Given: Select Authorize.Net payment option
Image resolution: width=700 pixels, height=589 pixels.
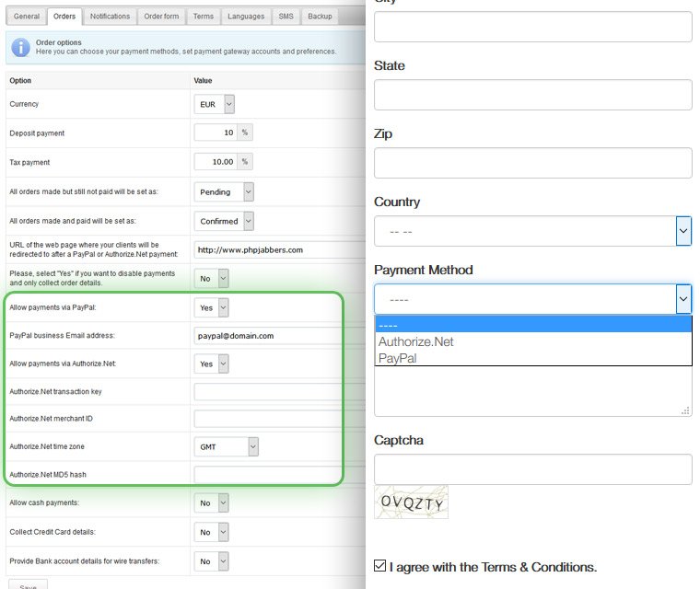Looking at the screenshot, I should point(533,341).
